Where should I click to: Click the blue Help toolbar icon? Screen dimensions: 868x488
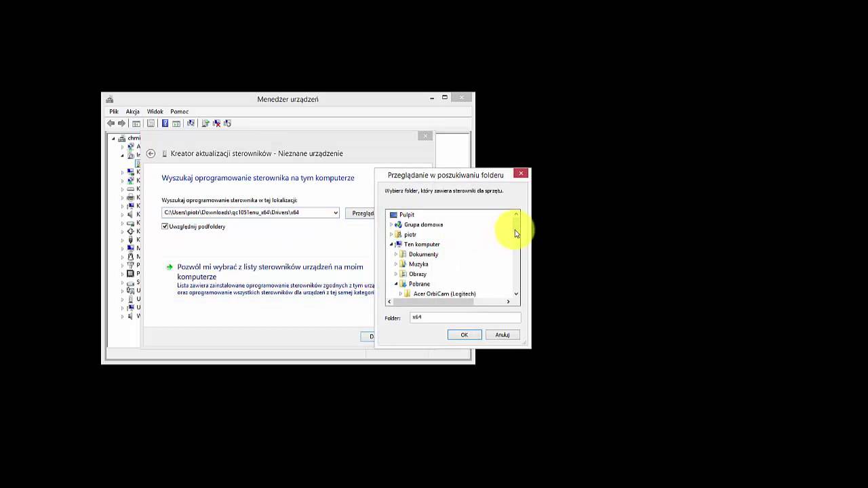[x=165, y=123]
